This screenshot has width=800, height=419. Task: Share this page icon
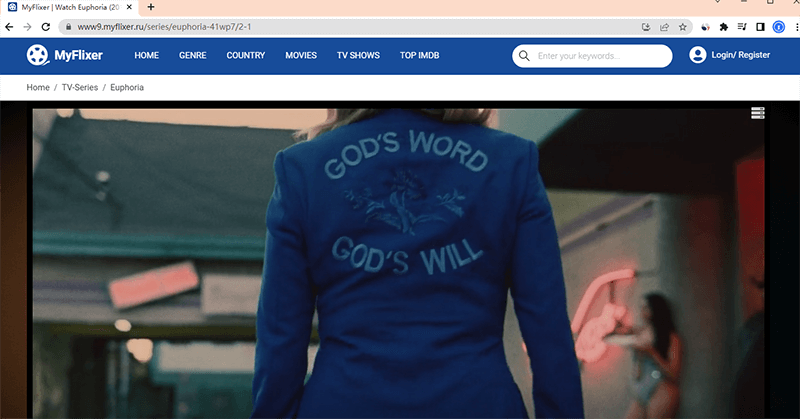tap(664, 27)
